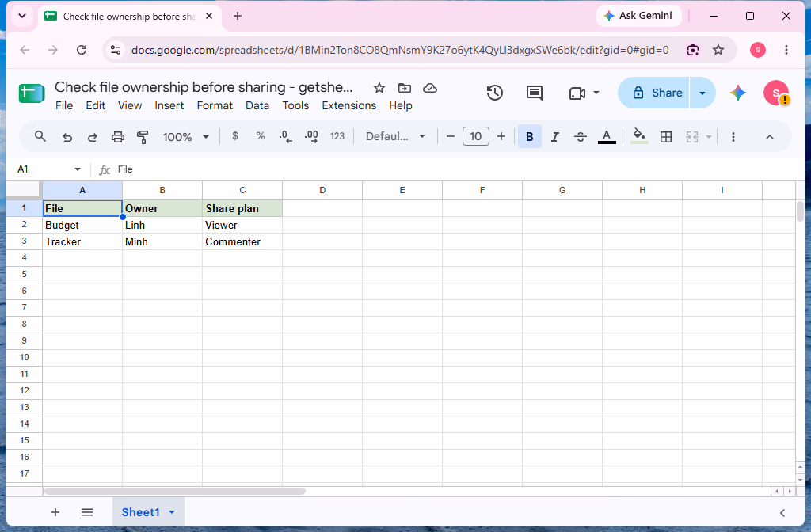Increase the font size

(x=501, y=136)
